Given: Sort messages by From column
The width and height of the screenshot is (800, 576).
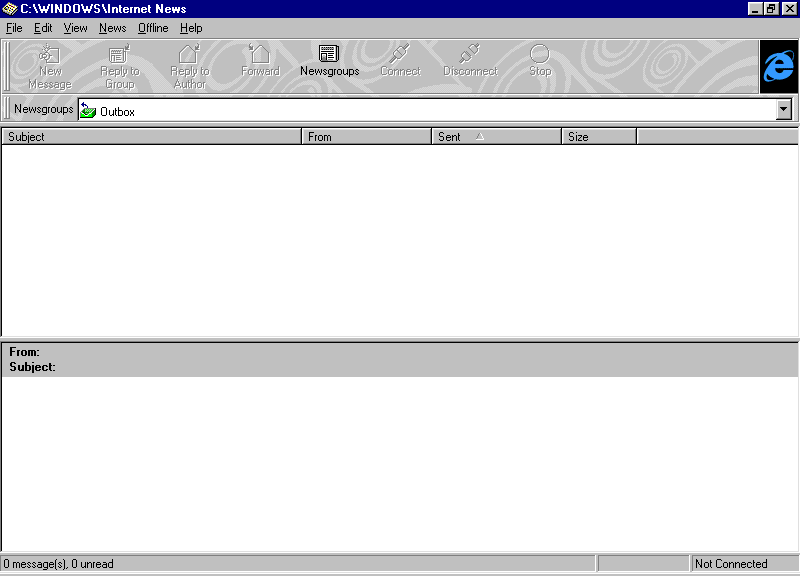Looking at the screenshot, I should [x=367, y=137].
